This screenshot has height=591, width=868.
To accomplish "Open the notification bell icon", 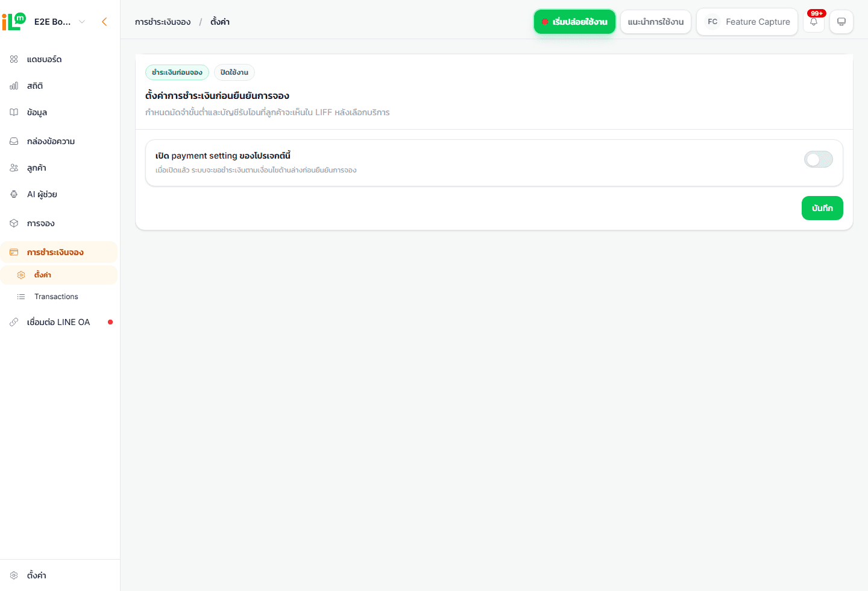I will click(814, 22).
